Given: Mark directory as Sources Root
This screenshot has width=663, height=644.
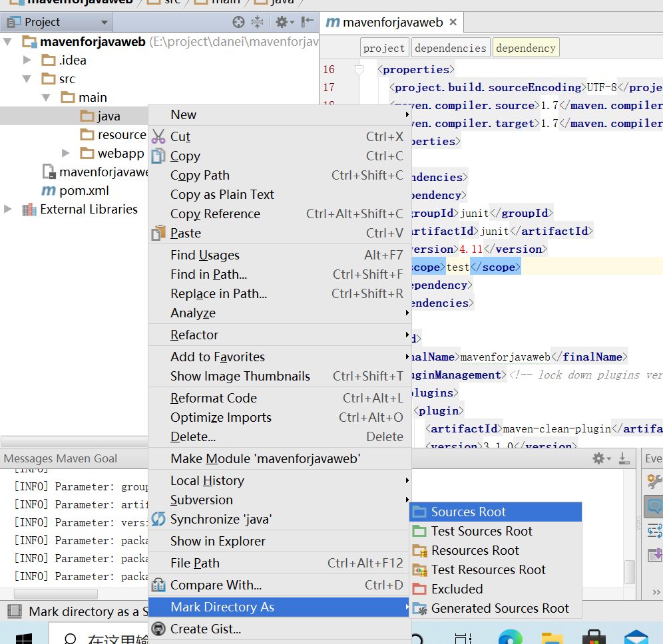Looking at the screenshot, I should pyautogui.click(x=496, y=512).
